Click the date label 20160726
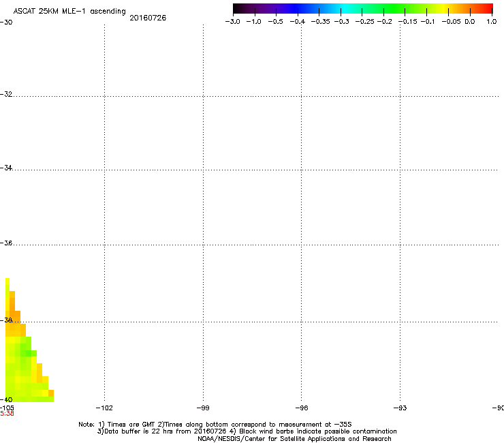 [148, 18]
